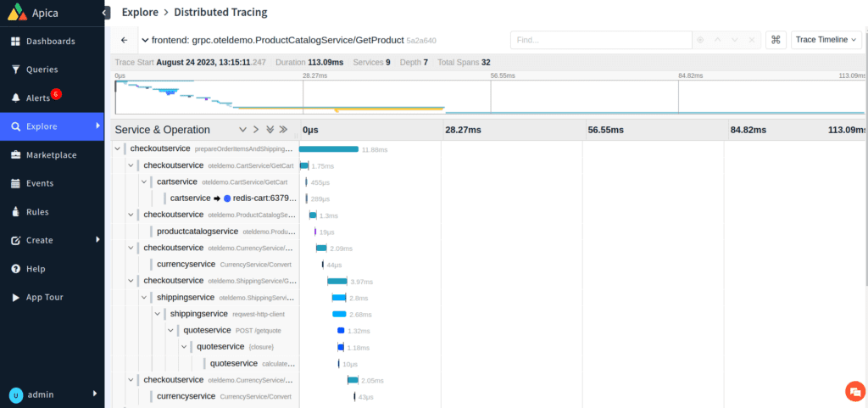Open the keyboard shortcuts command icon

(x=776, y=40)
